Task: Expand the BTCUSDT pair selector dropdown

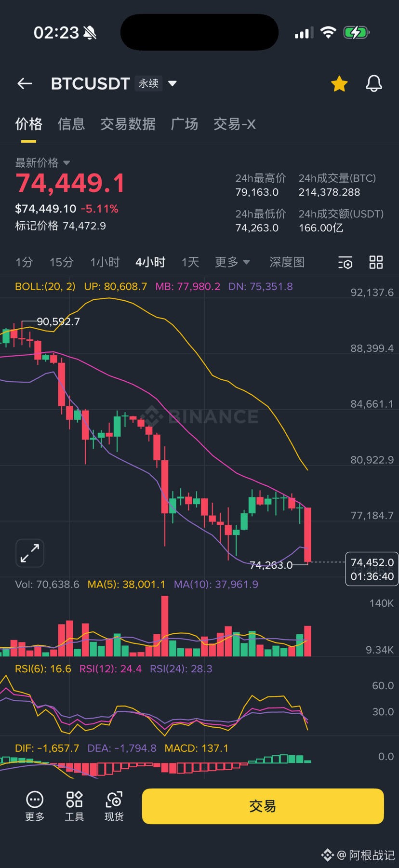Action: (x=172, y=84)
